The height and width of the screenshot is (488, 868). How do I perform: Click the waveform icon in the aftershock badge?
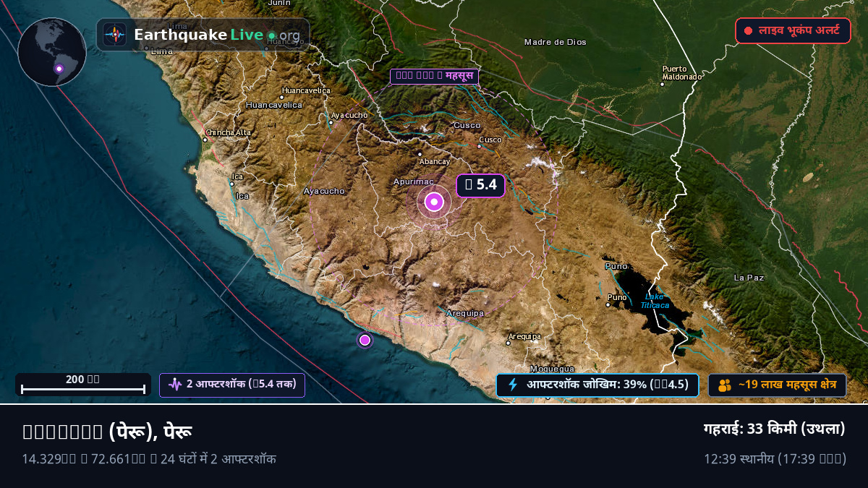coord(175,385)
